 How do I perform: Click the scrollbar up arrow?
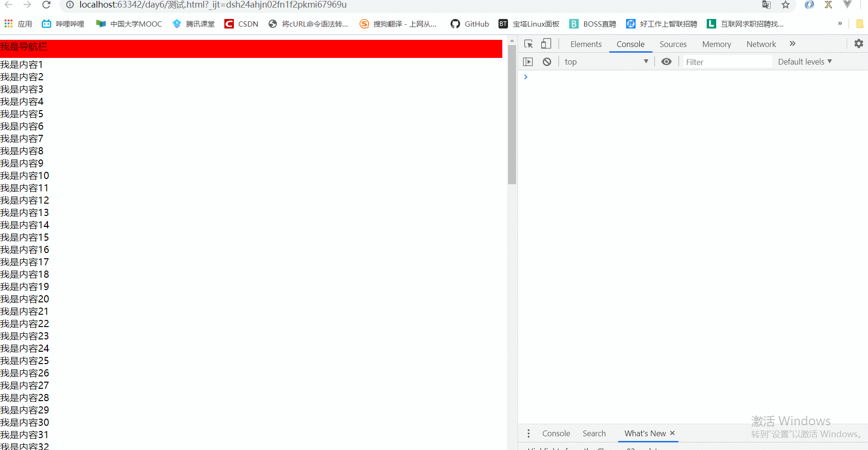[512, 41]
